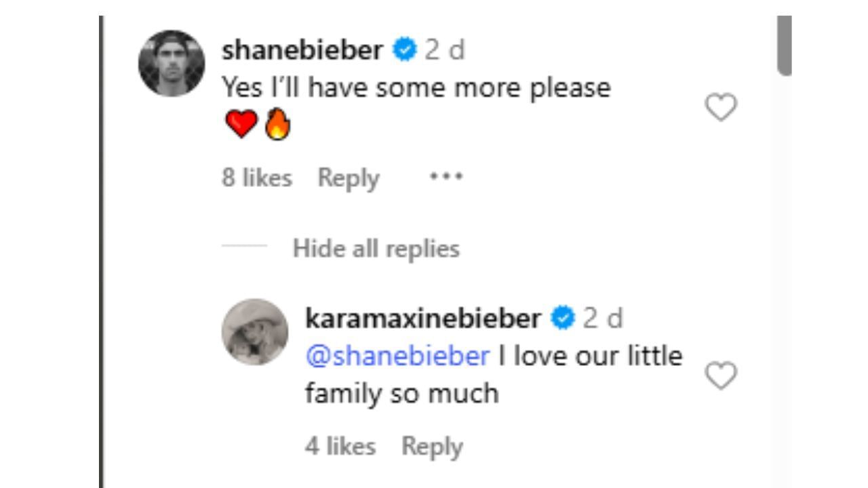868x488 pixels.
Task: Reply to shanebieber's comment
Action: [x=349, y=177]
